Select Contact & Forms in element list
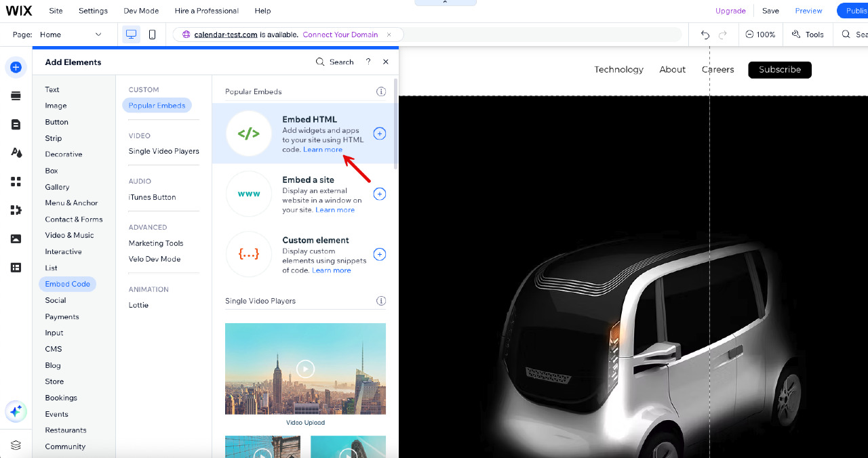Image resolution: width=868 pixels, height=458 pixels. (x=74, y=220)
